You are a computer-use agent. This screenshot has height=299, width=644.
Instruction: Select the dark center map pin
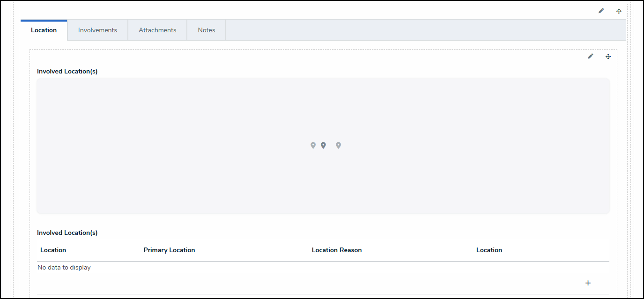coord(323,146)
